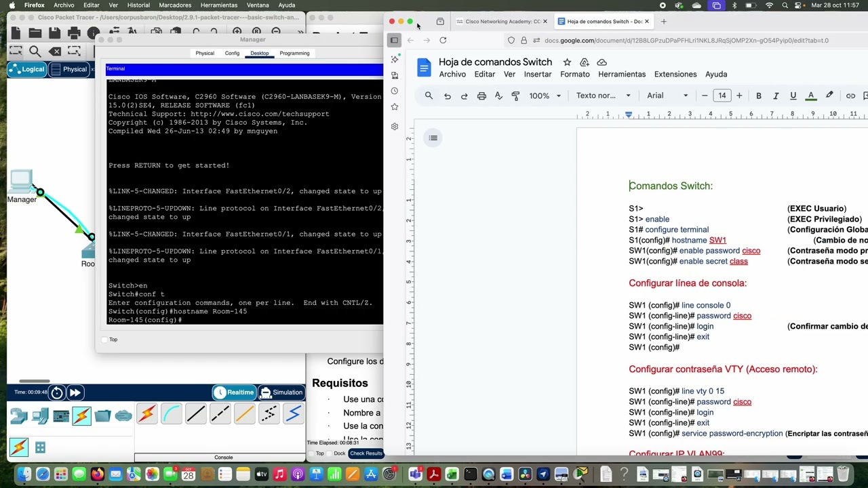The image size is (868, 488).
Task: Check the Top checkbox in Manager window
Action: (x=104, y=340)
